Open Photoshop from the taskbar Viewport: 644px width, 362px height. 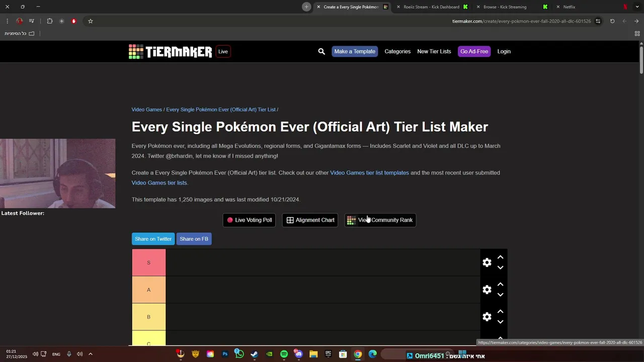click(x=225, y=354)
